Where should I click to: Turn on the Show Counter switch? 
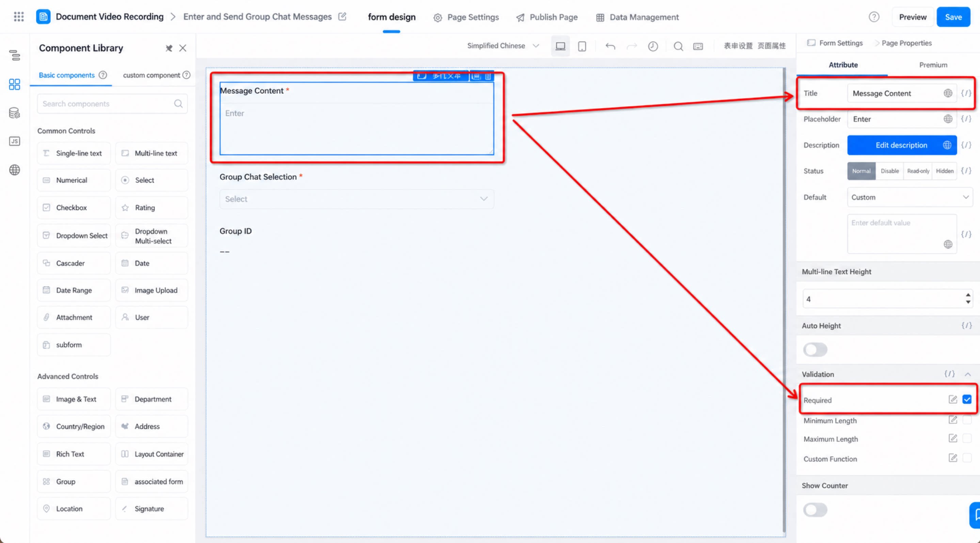point(815,510)
